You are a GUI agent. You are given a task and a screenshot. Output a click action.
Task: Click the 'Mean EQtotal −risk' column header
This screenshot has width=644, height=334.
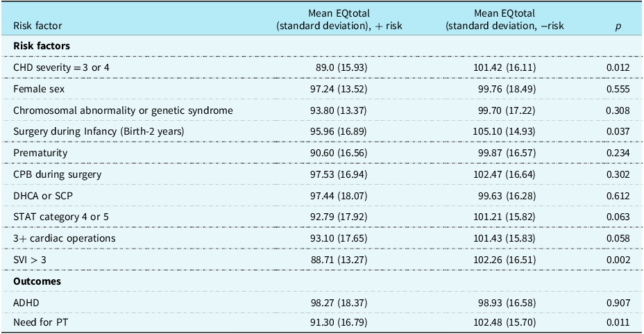505,19
